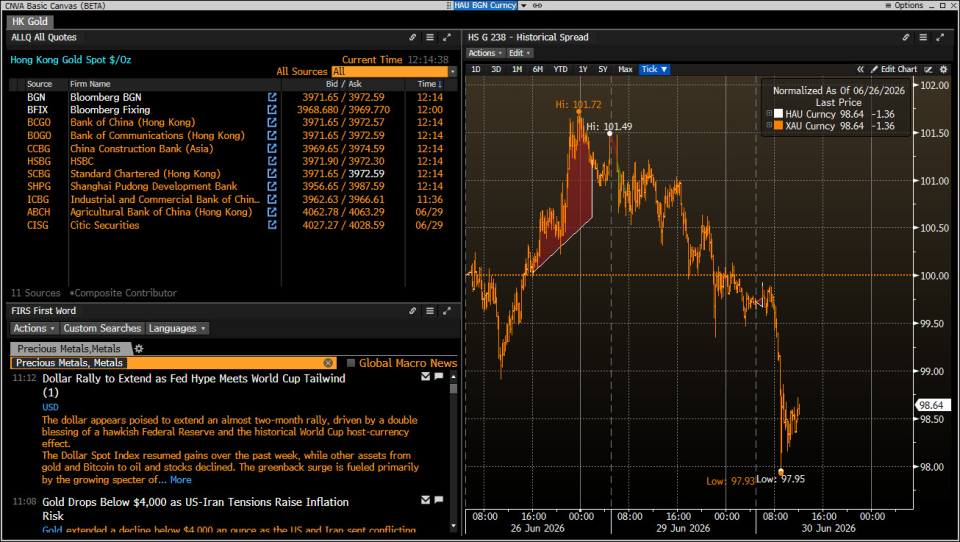960x542 pixels.
Task: Open hamburger menu in FIRS First Word panel
Action: [430, 311]
